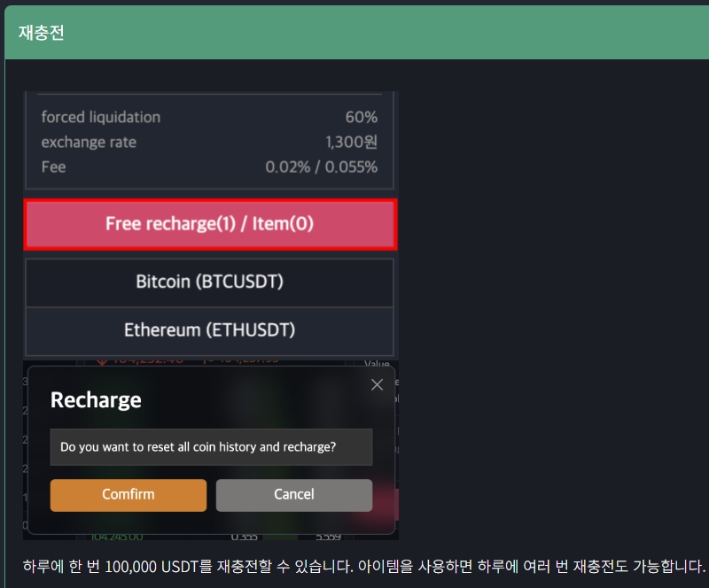Screen dimensions: 709x588
Task: Click the Comfirm button in the Recharge dialog
Action: pyautogui.click(x=128, y=495)
